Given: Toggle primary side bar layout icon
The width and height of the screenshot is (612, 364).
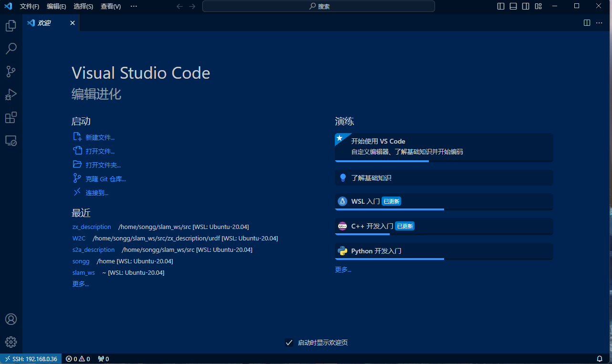Looking at the screenshot, I should pyautogui.click(x=501, y=6).
